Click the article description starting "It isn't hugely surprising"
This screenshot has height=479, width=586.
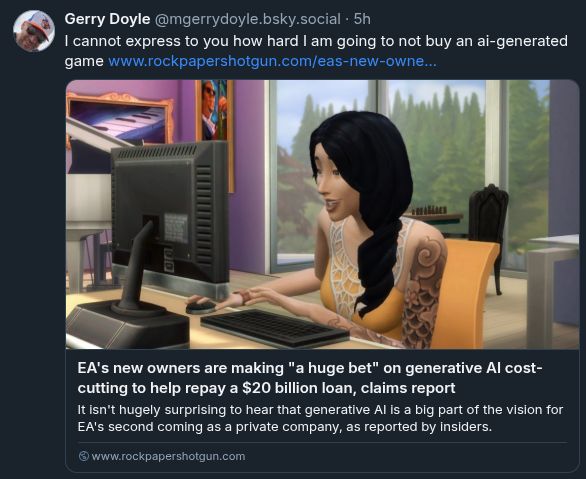320,418
